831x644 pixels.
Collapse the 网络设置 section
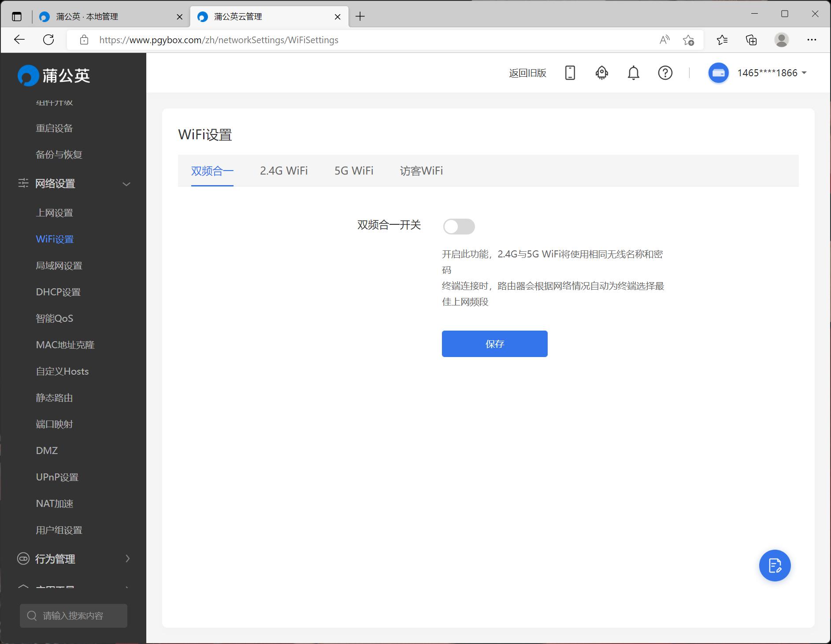[x=127, y=183]
